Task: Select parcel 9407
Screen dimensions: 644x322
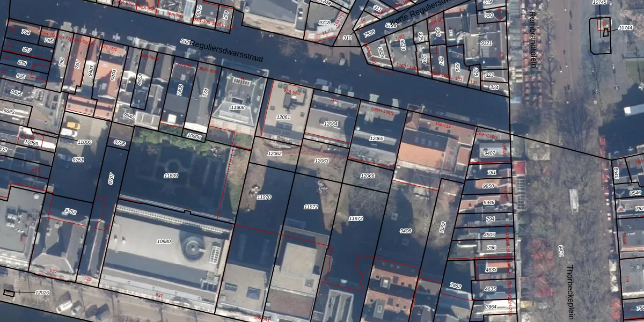Action: [x=489, y=153]
